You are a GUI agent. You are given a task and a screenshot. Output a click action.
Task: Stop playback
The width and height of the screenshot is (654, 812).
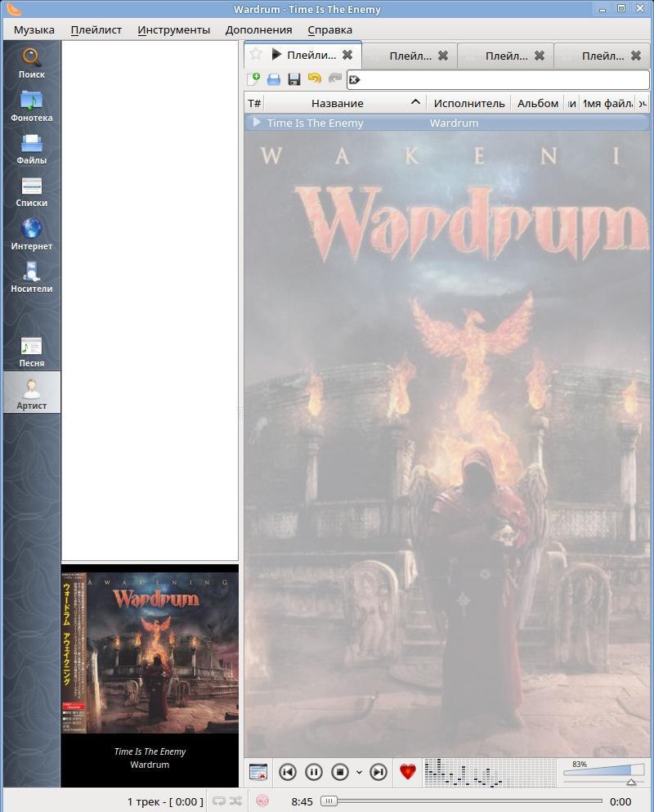pyautogui.click(x=340, y=772)
